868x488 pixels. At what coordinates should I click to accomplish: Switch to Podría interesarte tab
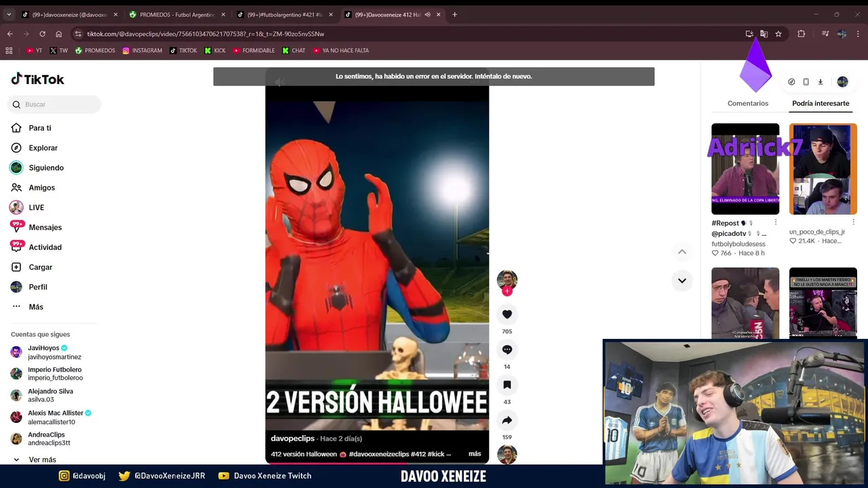click(821, 104)
